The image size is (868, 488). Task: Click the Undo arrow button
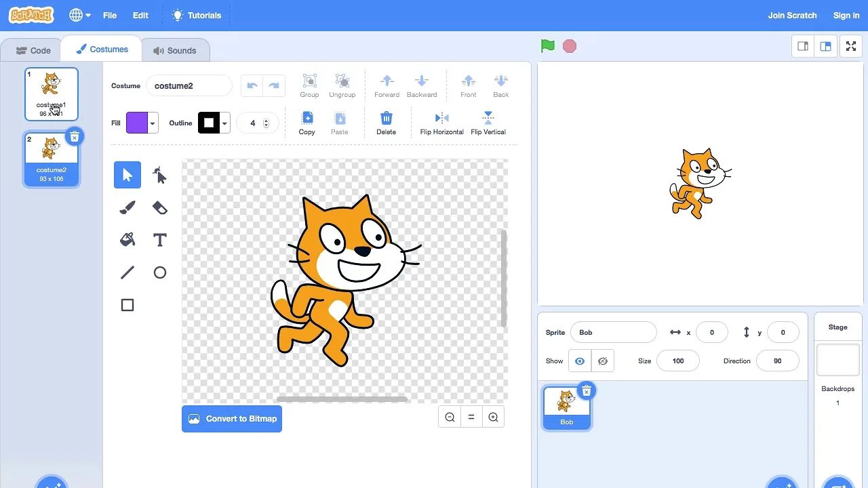click(252, 86)
